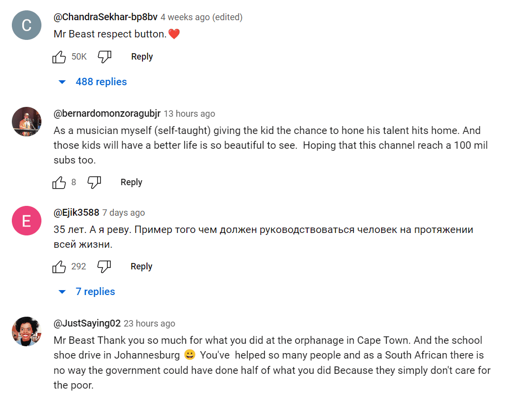532x395 pixels.
Task: Dislike ChandraSekhar's comment
Action: coord(105,57)
